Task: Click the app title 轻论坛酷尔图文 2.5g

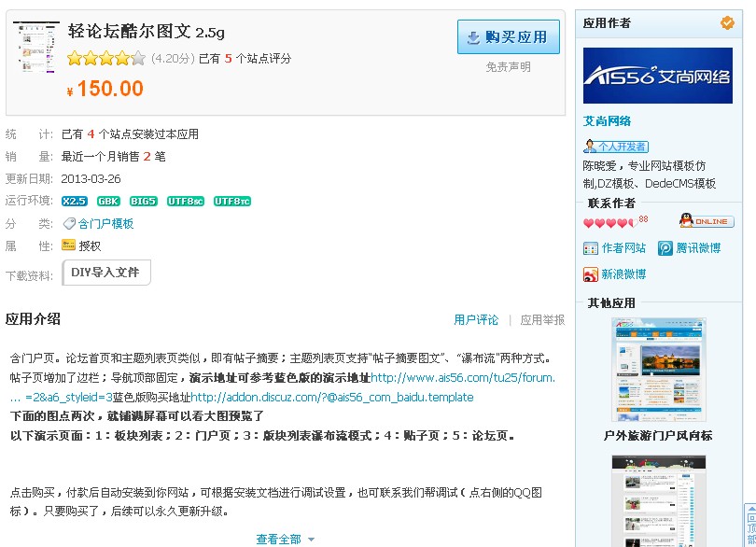Action: 147,32
